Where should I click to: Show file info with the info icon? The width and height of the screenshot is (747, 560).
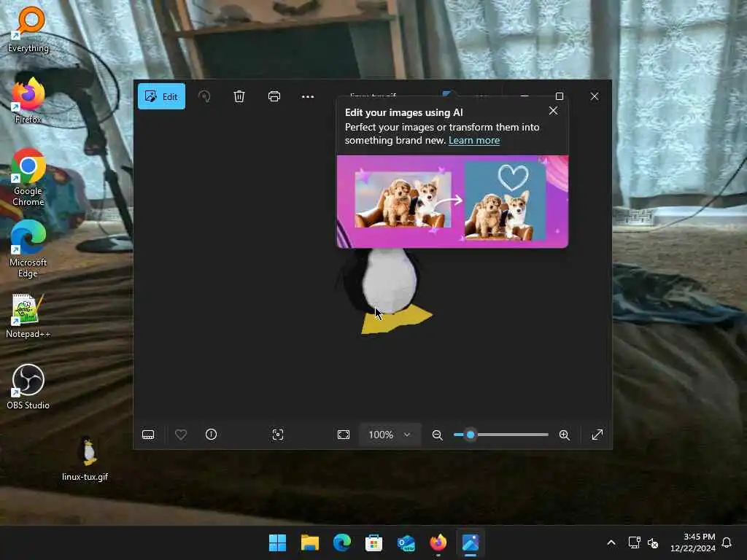211,435
